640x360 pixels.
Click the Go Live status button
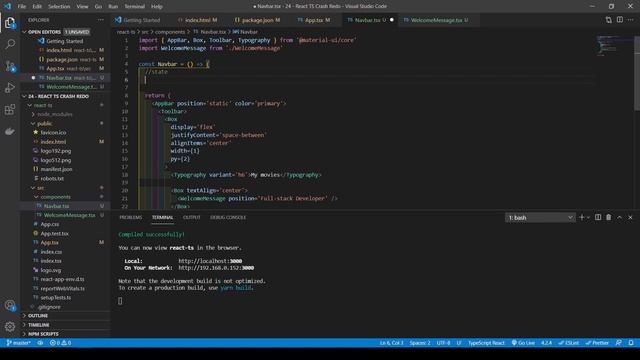(x=523, y=343)
